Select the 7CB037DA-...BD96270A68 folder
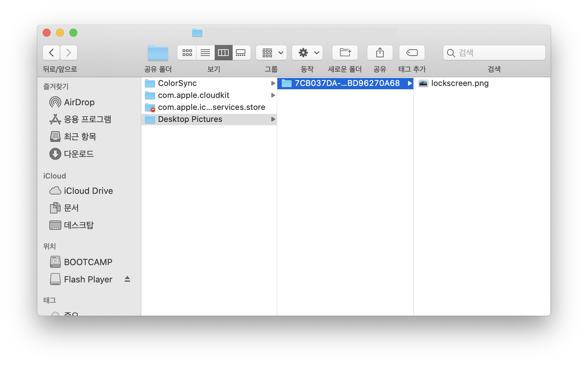The height and width of the screenshot is (365, 588). tap(345, 83)
